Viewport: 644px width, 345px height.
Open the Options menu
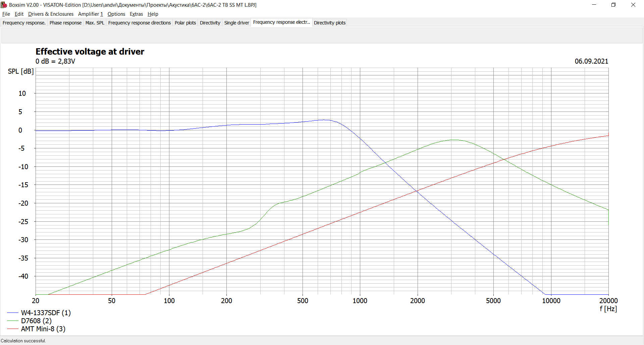pos(116,14)
